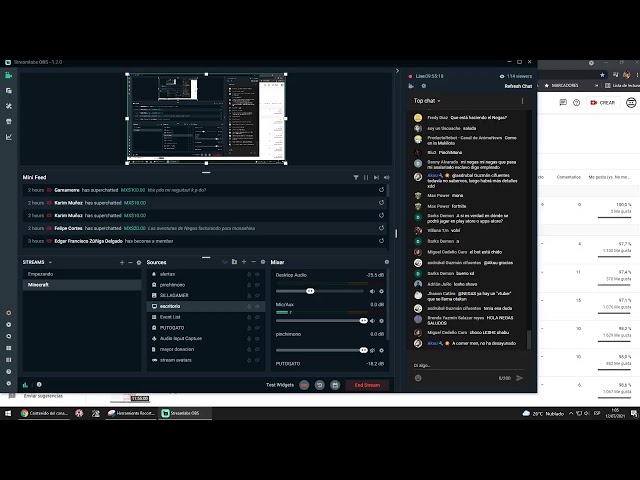This screenshot has height=480, width=640.
Task: Toggle visibility of the Event List source
Action: click(258, 317)
